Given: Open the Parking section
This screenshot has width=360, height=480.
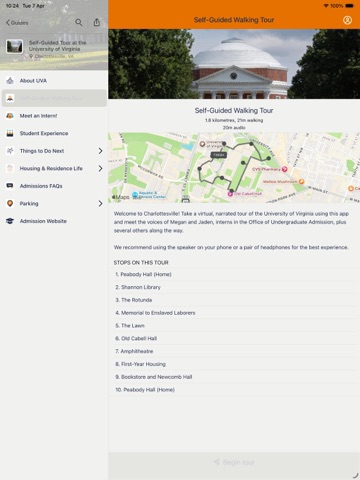Looking at the screenshot, I should 54,203.
